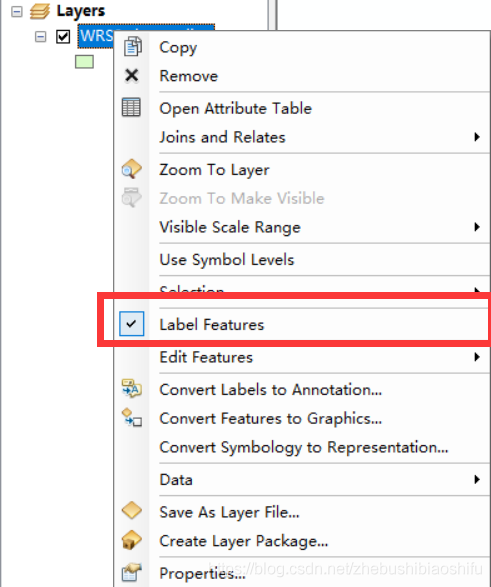Click the Open Attribute Table grid icon

tap(131, 107)
